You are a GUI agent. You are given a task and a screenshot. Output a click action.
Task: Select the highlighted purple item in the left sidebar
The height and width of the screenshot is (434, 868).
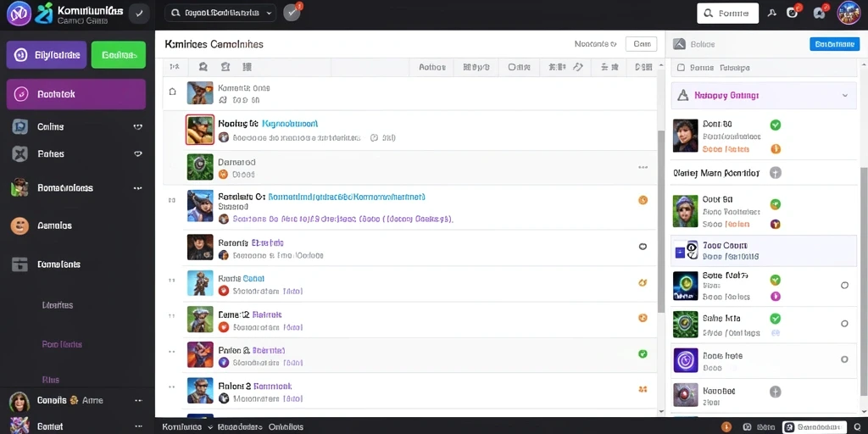pos(75,94)
